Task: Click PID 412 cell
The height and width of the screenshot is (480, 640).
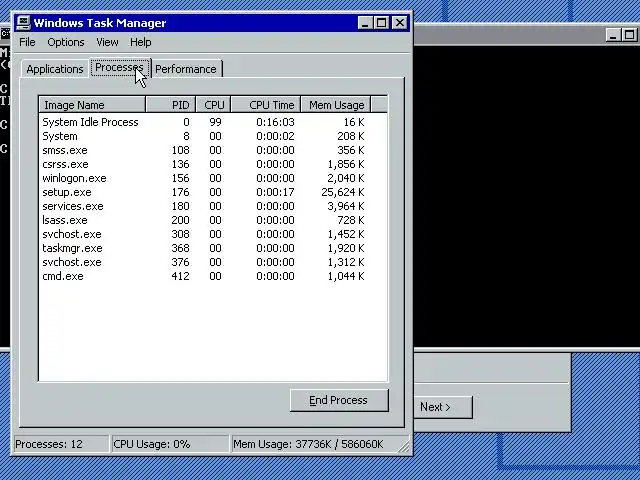Action: [180, 276]
